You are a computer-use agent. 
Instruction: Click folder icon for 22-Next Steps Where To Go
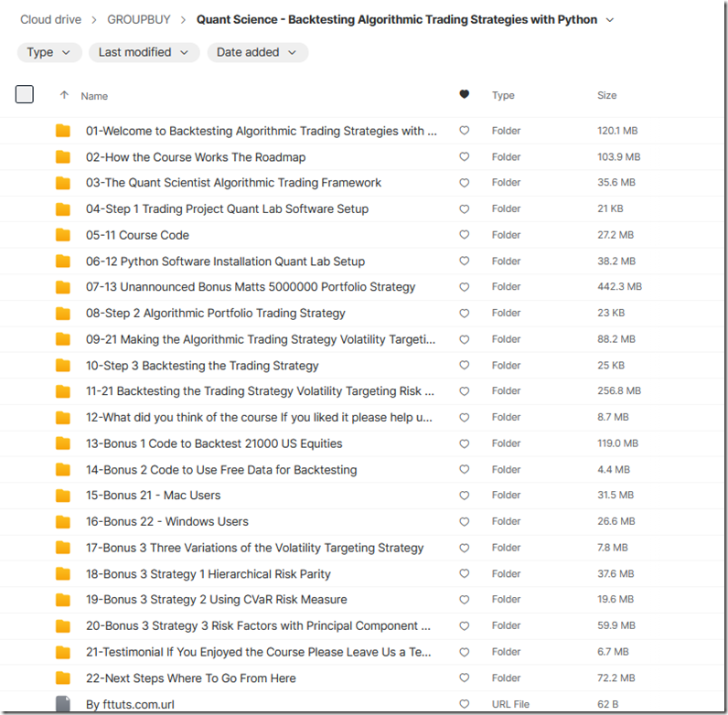[62, 678]
